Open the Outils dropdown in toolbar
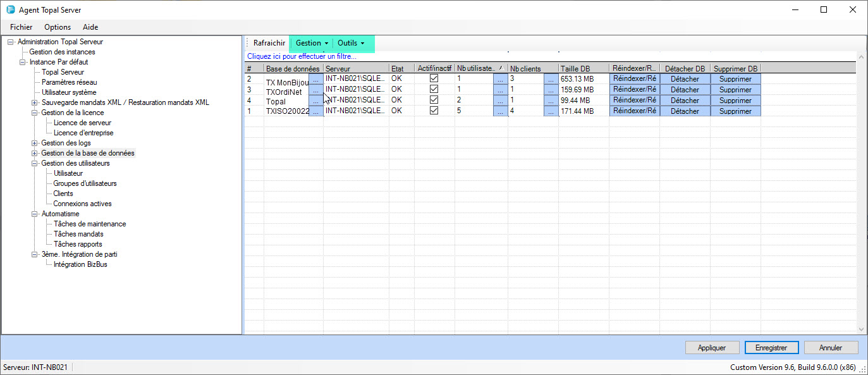The image size is (868, 375). [351, 43]
